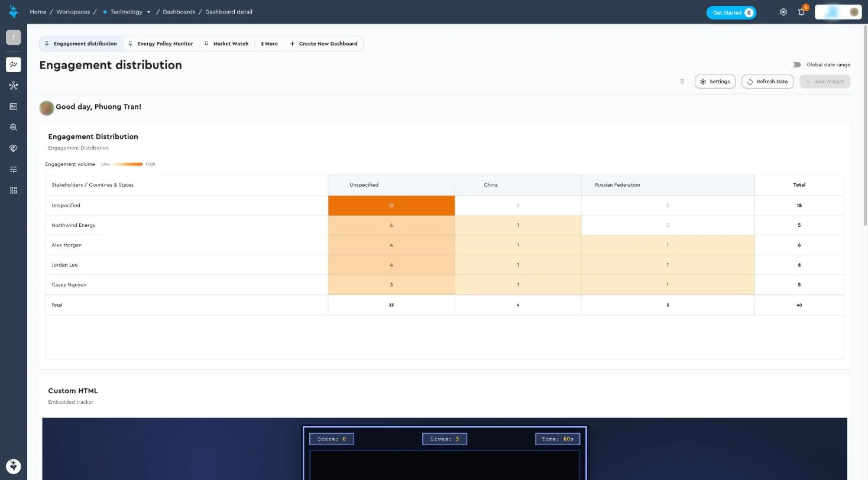The image size is (868, 480).
Task: Click the gear icon in top bar
Action: coord(783,12)
